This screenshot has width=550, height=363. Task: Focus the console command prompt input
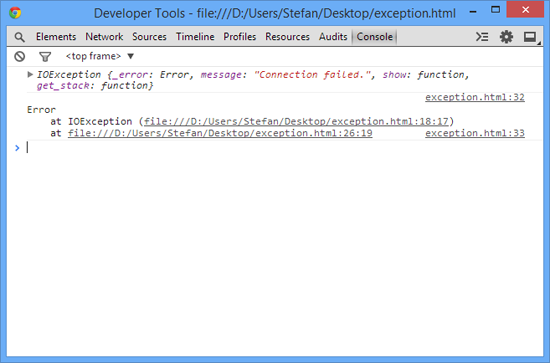pos(284,148)
